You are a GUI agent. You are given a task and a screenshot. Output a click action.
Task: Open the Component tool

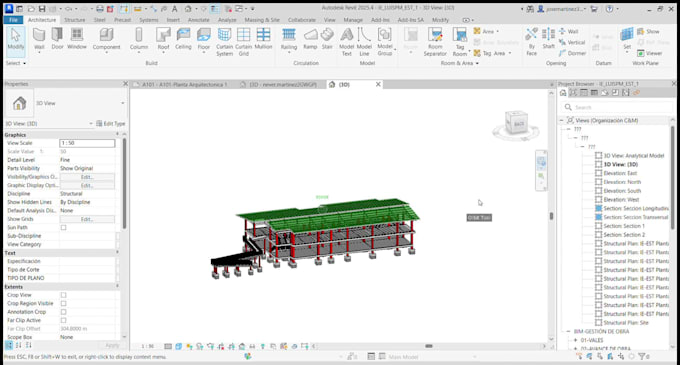tap(106, 40)
